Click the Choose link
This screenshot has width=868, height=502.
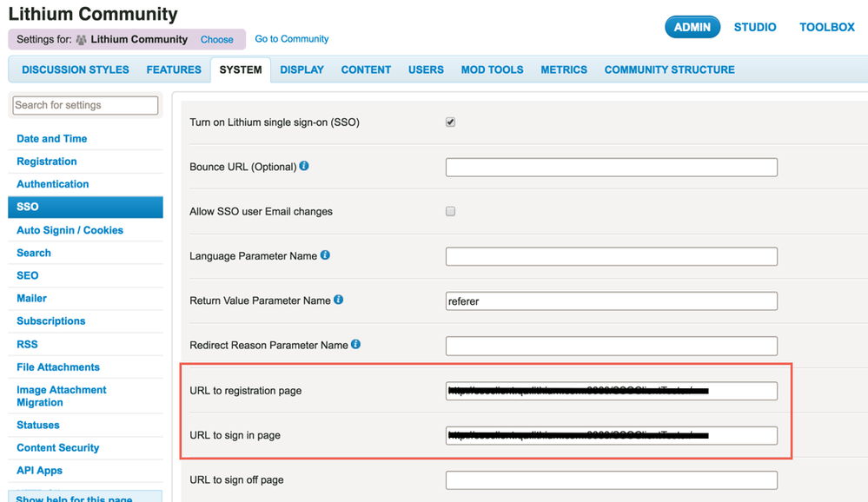[x=216, y=40]
